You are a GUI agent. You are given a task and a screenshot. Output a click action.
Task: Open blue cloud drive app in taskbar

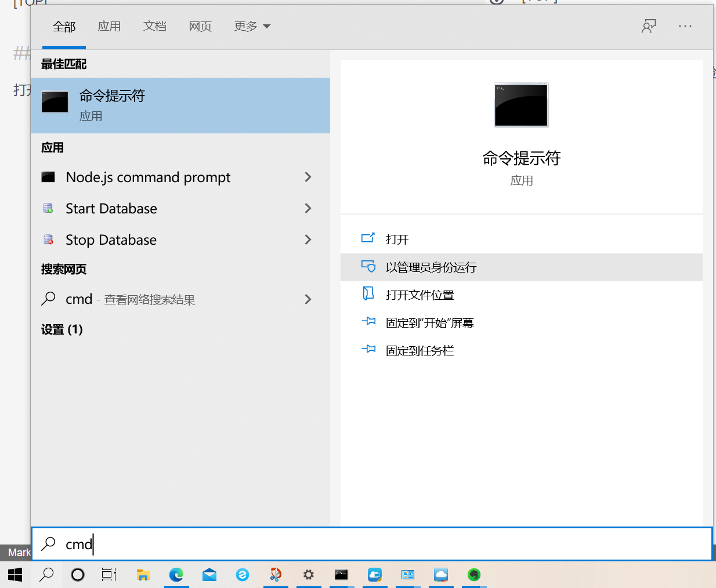(375, 575)
